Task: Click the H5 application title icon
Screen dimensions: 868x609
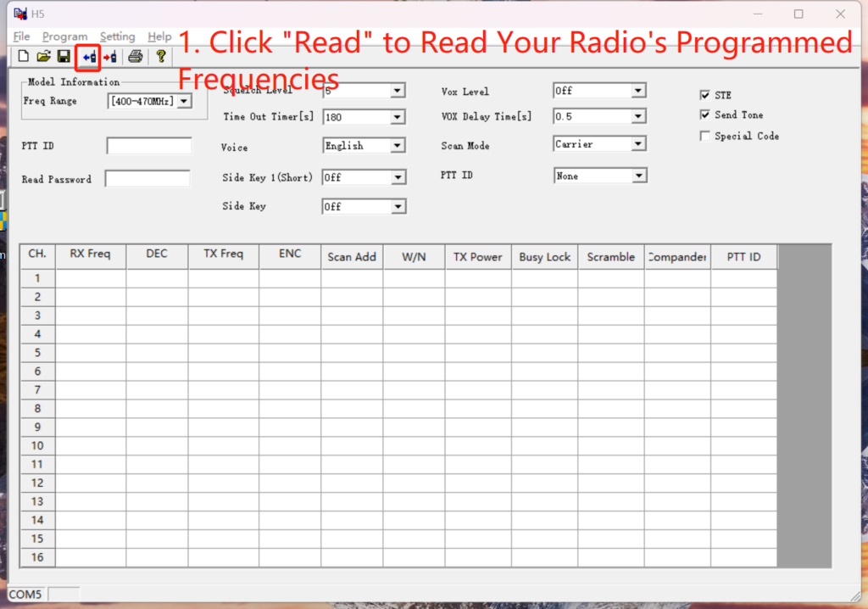Action: point(20,14)
